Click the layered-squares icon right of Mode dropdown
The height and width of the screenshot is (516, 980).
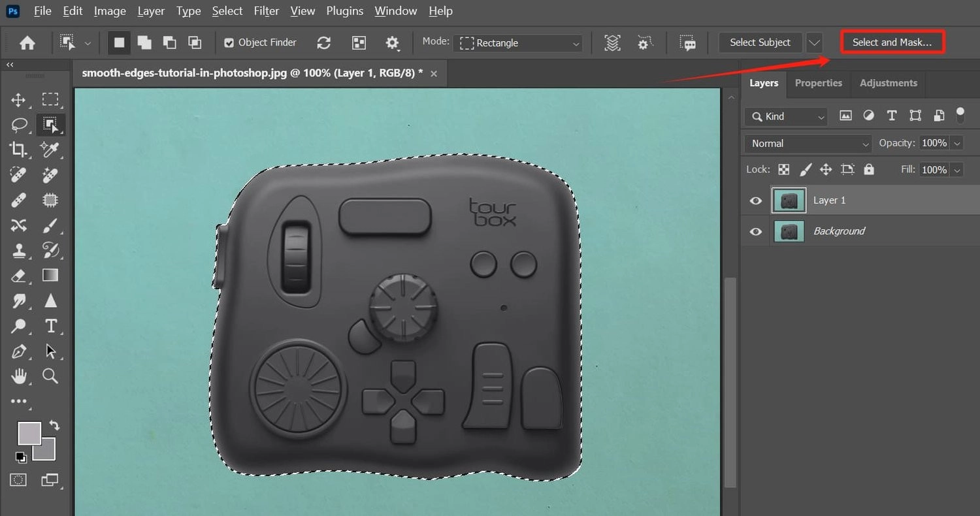(612, 43)
